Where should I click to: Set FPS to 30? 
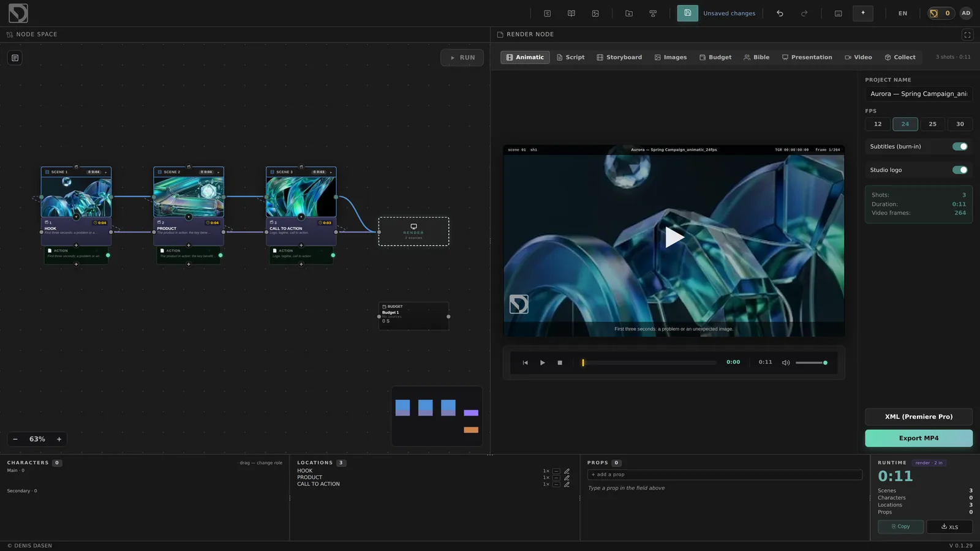[960, 124]
